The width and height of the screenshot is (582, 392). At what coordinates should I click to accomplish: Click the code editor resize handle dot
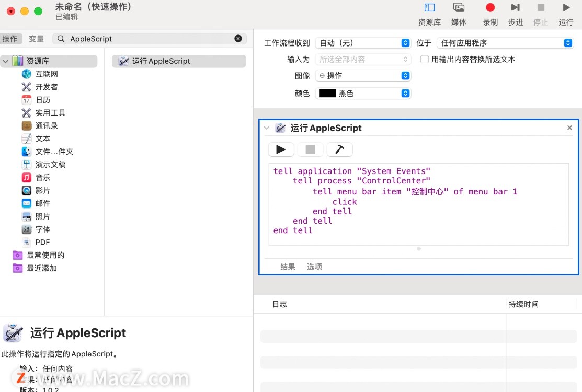419,248
